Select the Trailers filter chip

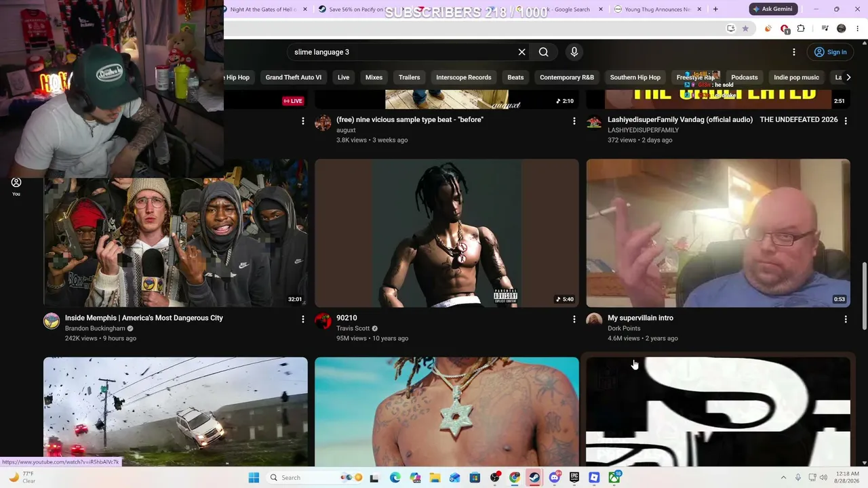(x=410, y=77)
